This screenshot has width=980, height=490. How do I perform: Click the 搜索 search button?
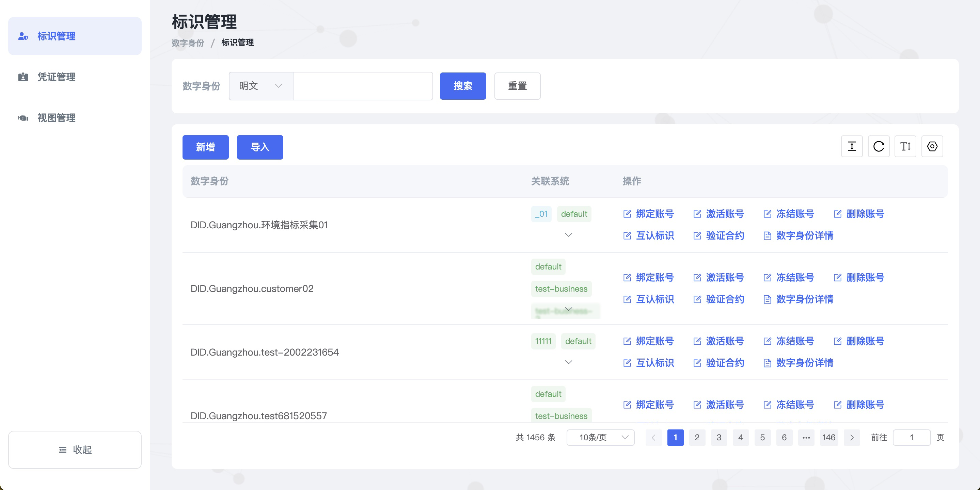463,86
